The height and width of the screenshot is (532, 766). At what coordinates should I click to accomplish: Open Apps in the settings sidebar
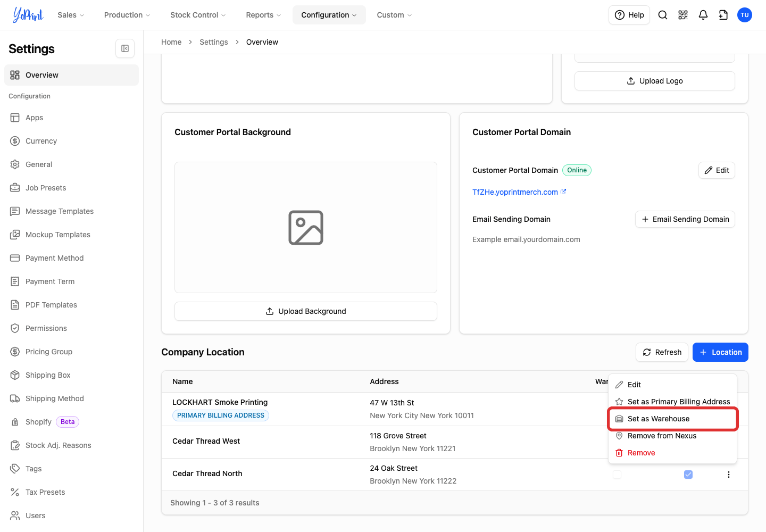71,118
